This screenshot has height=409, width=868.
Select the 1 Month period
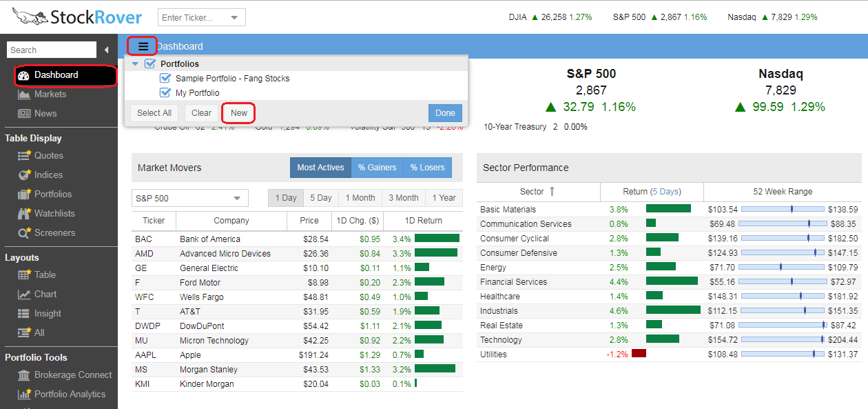click(x=360, y=198)
